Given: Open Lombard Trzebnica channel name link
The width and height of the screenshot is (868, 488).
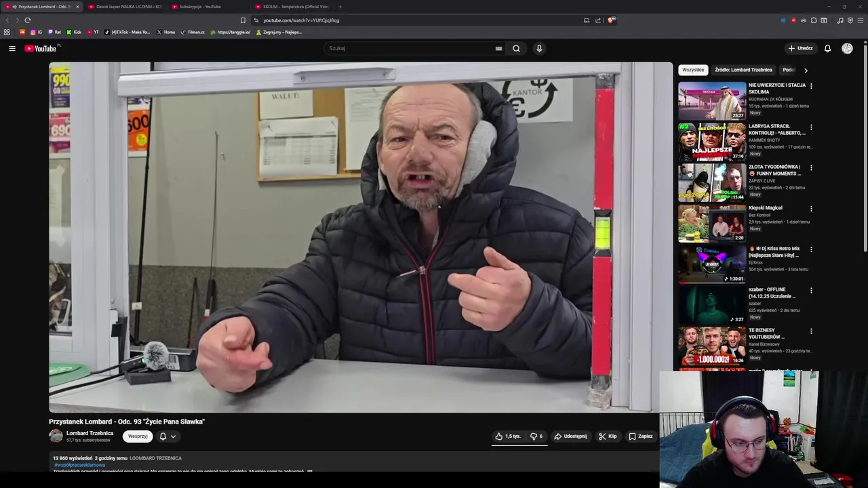Looking at the screenshot, I should 90,433.
